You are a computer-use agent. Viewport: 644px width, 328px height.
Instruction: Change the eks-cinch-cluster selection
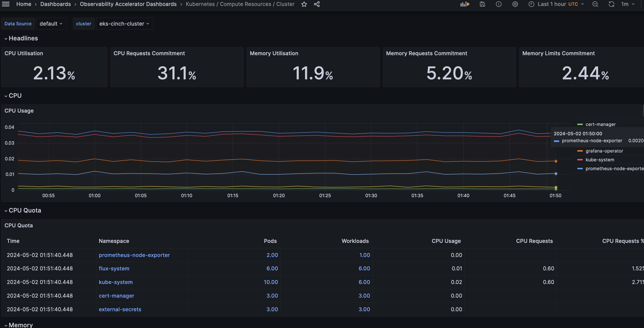(124, 23)
